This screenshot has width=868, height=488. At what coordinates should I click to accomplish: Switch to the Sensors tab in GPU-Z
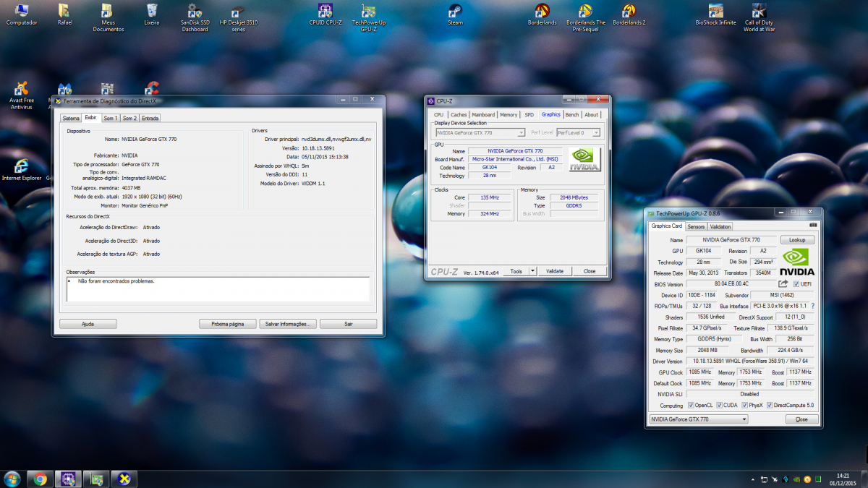pyautogui.click(x=696, y=226)
